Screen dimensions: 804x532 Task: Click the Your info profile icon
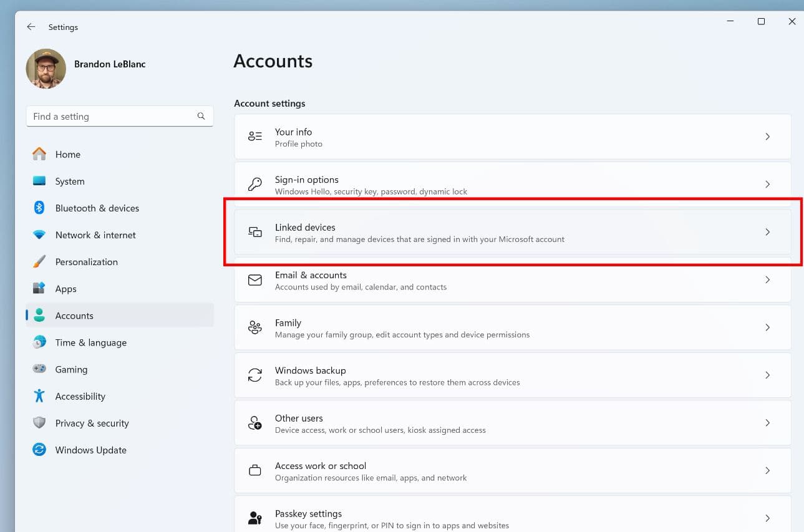[255, 137]
